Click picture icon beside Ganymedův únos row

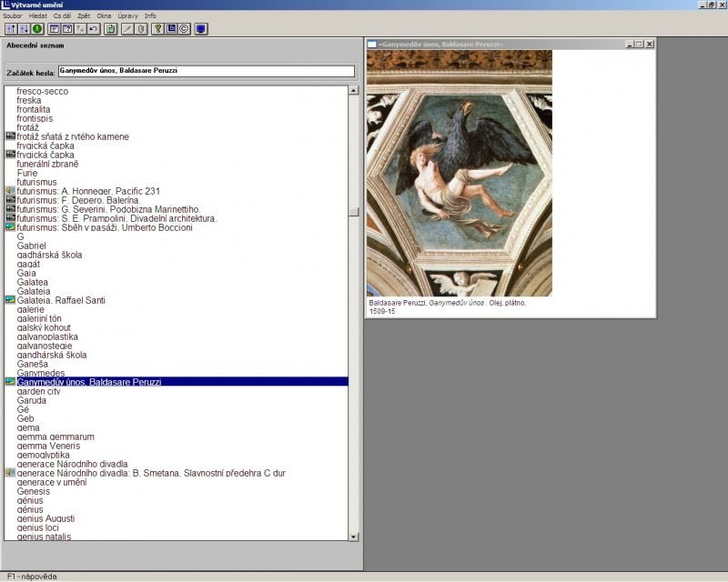[10, 382]
